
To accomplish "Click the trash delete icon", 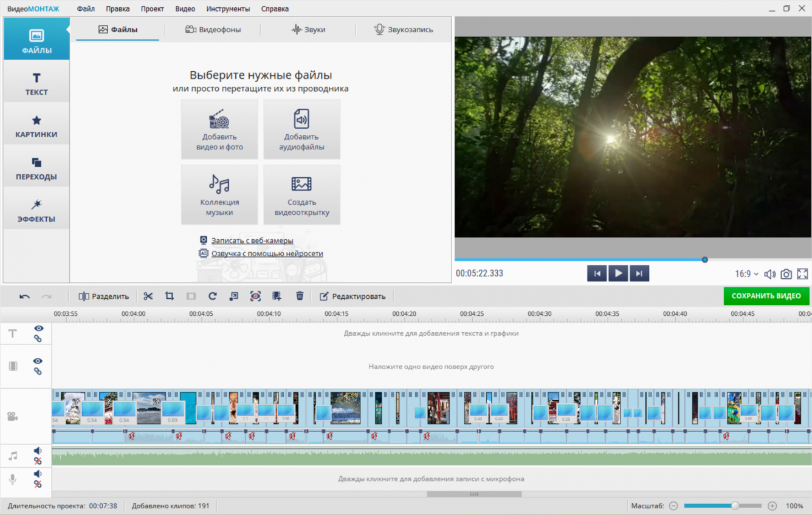I will pos(300,296).
